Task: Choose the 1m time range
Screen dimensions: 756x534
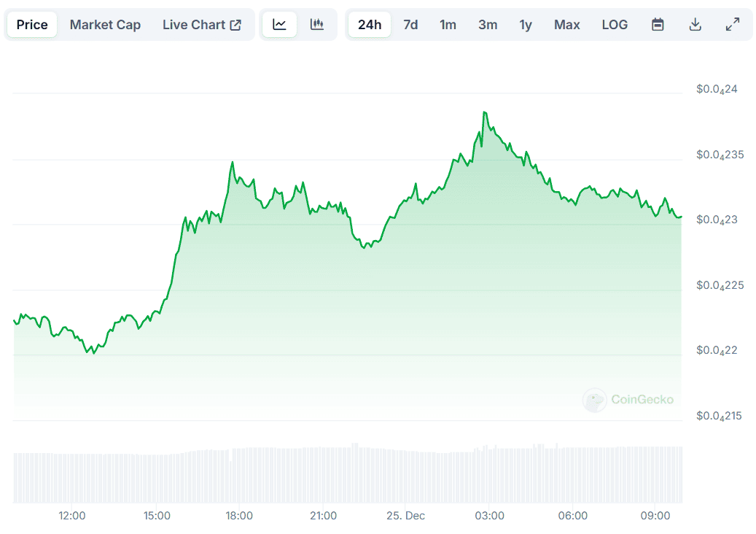Action: click(x=448, y=25)
